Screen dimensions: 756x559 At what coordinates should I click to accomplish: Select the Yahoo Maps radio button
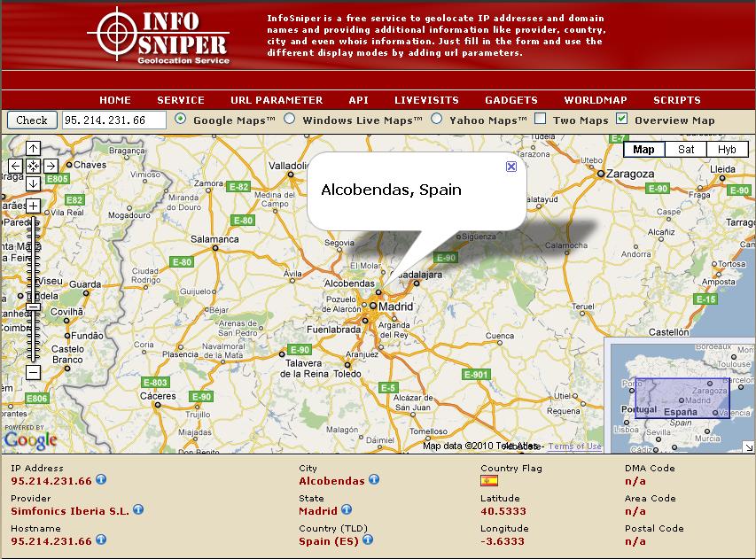click(x=436, y=119)
